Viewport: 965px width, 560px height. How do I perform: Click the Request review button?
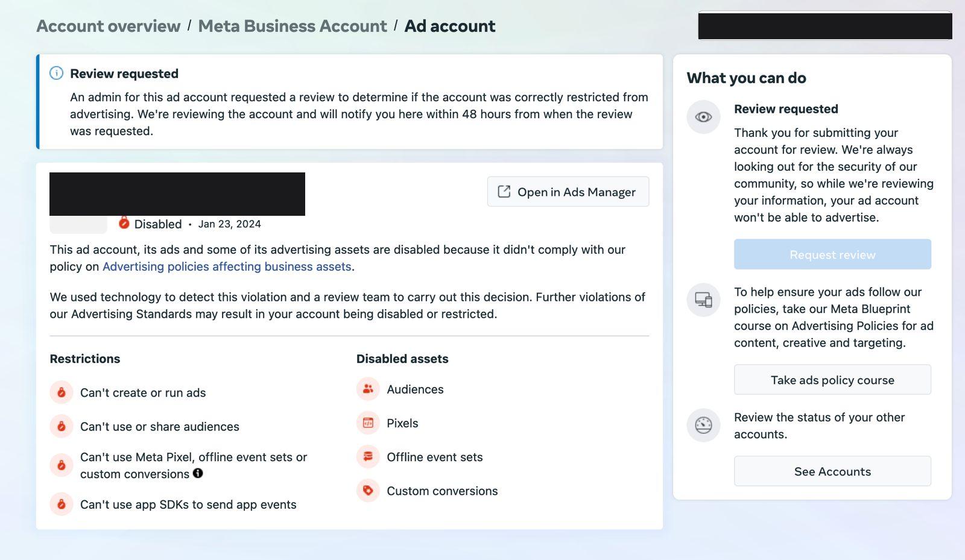click(x=832, y=254)
